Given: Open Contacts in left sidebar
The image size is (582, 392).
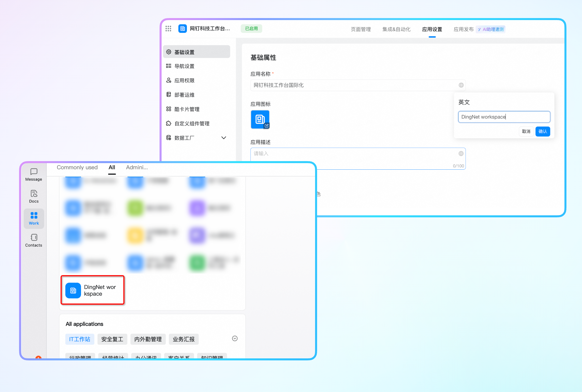Looking at the screenshot, I should [x=34, y=240].
